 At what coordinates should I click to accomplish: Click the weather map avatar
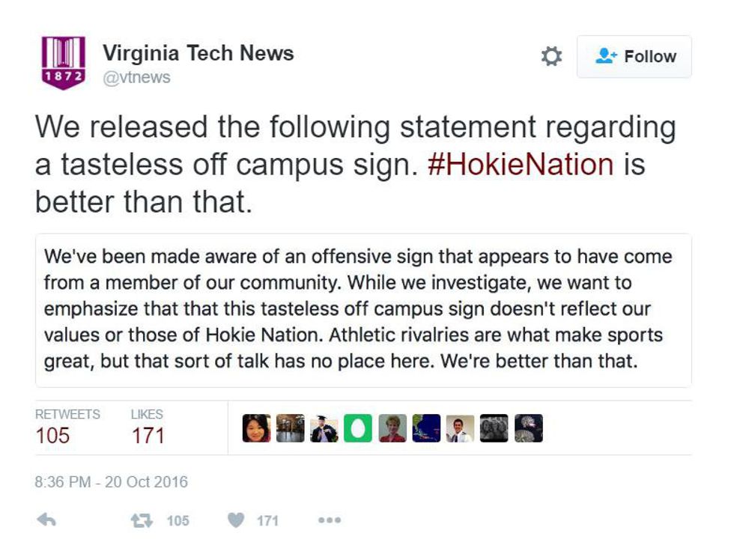pos(426,428)
